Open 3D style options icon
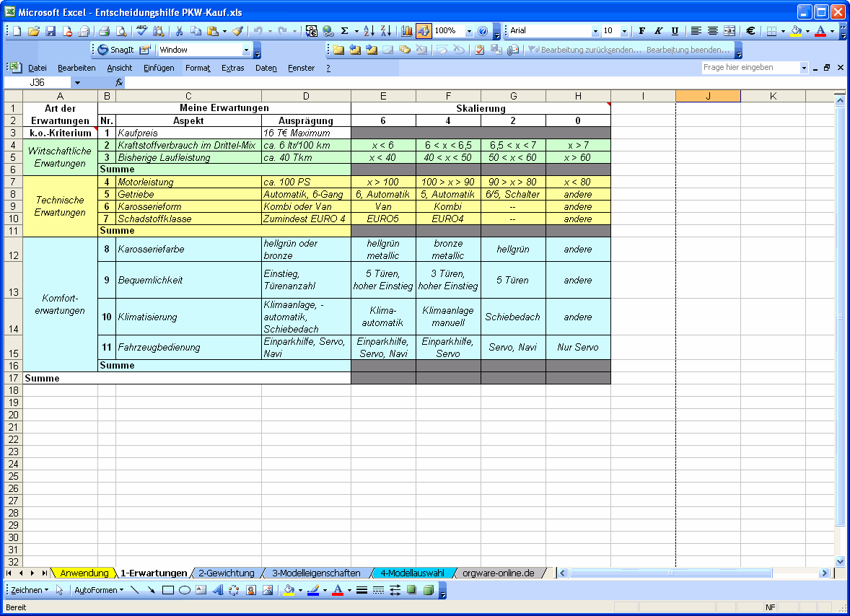850x616 pixels. point(429,590)
